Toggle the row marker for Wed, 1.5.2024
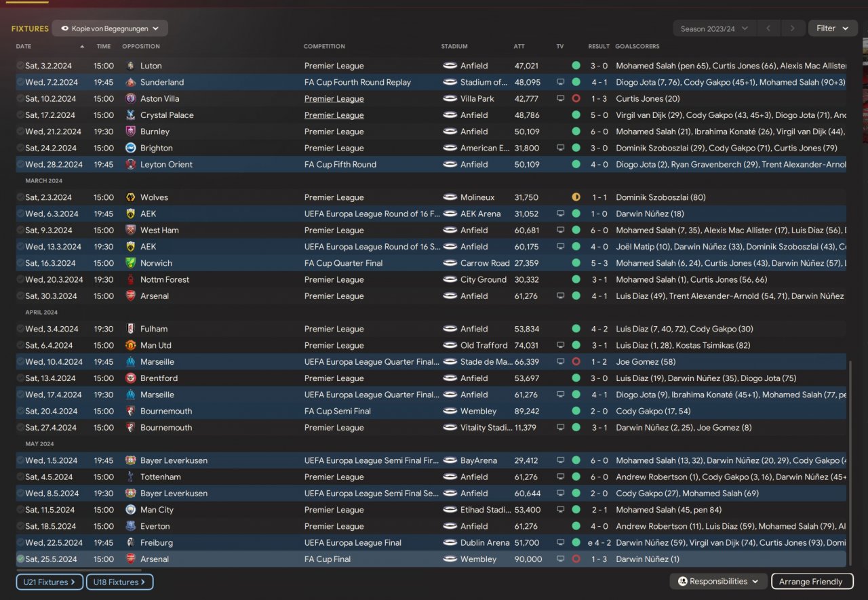The image size is (868, 600). point(20,460)
